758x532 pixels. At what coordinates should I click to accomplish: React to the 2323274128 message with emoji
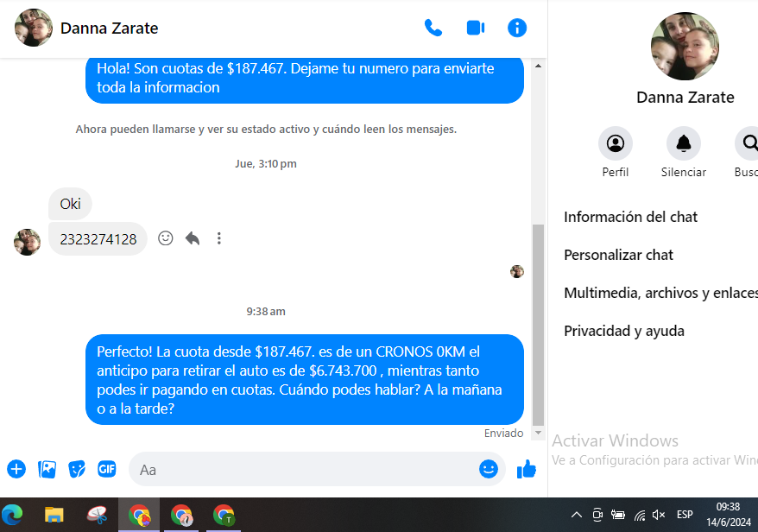pos(166,238)
